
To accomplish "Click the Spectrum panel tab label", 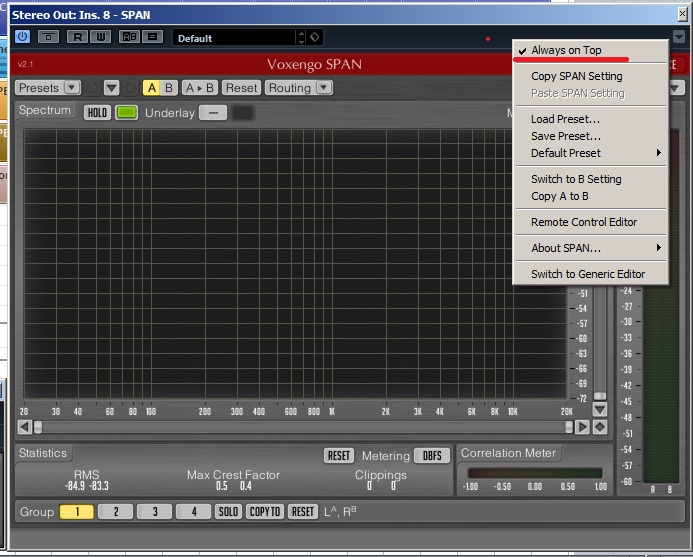I will coord(45,110).
